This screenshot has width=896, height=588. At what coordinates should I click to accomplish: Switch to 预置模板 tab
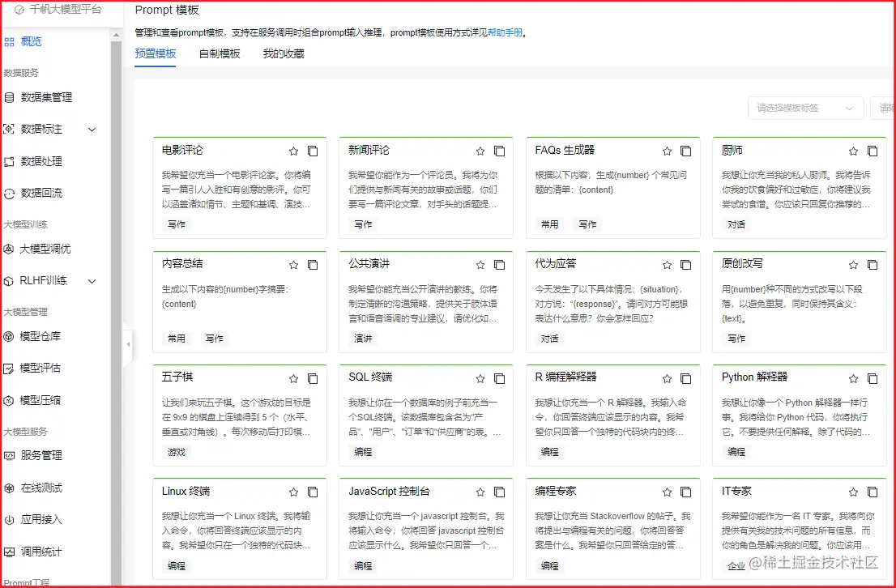(156, 53)
